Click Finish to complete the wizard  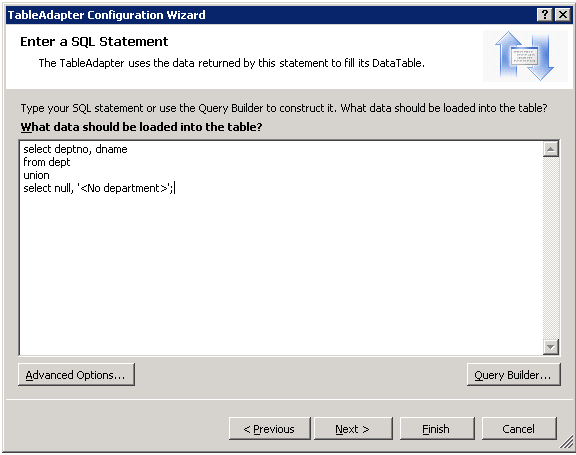[437, 429]
